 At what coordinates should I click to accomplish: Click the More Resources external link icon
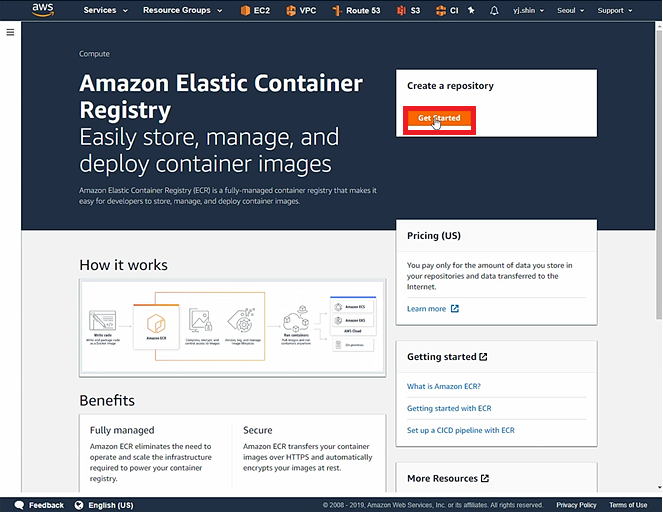(485, 478)
